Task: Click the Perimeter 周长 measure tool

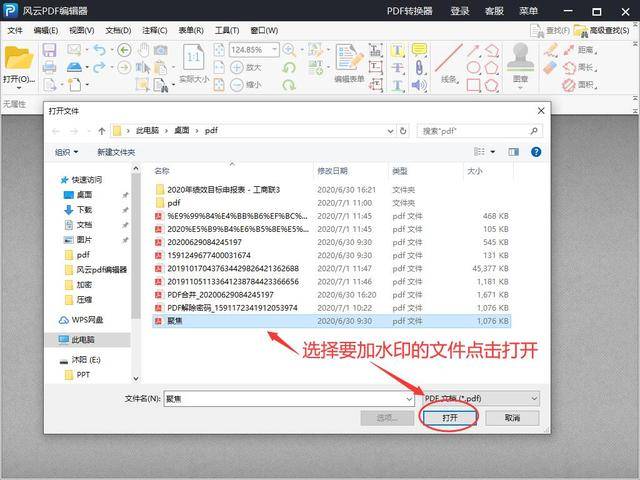Action: (581, 67)
